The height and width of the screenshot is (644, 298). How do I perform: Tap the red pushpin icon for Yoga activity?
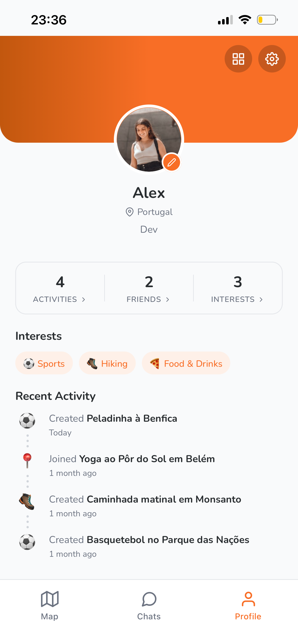tap(27, 461)
